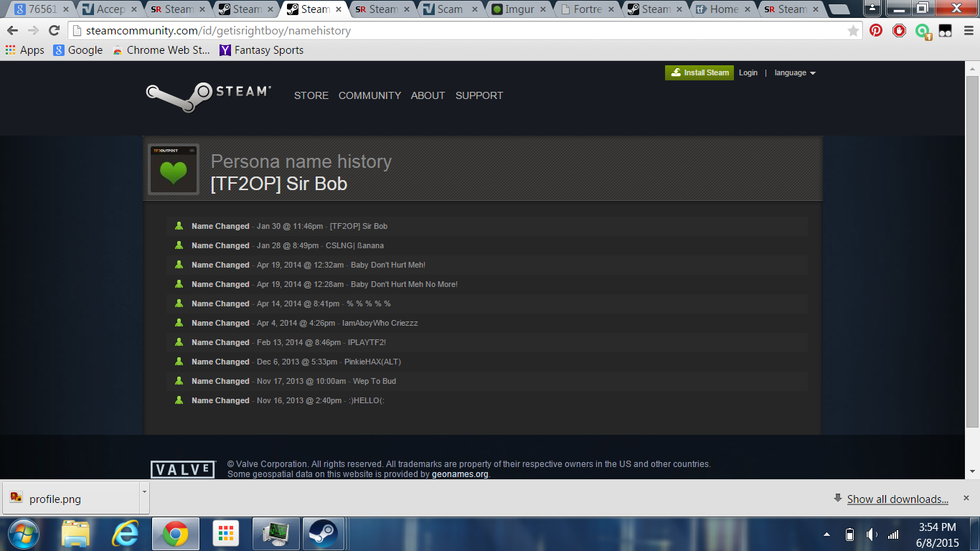Click the CSLNG| ßanana name entry
The height and width of the screenshot is (551, 980).
(354, 245)
